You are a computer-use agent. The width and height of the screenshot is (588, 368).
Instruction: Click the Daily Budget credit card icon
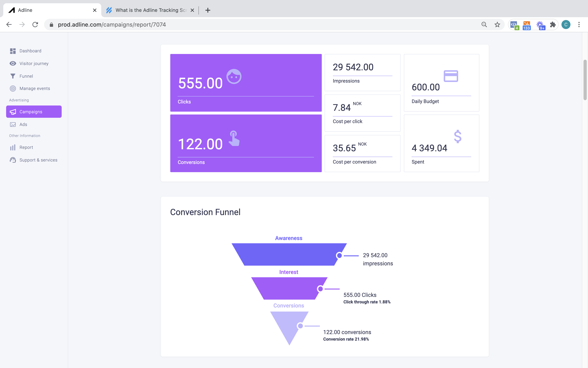click(451, 76)
